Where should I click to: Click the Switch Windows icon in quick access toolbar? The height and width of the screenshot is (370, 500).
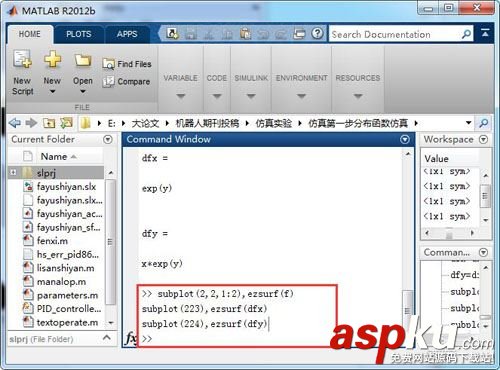coord(299,34)
